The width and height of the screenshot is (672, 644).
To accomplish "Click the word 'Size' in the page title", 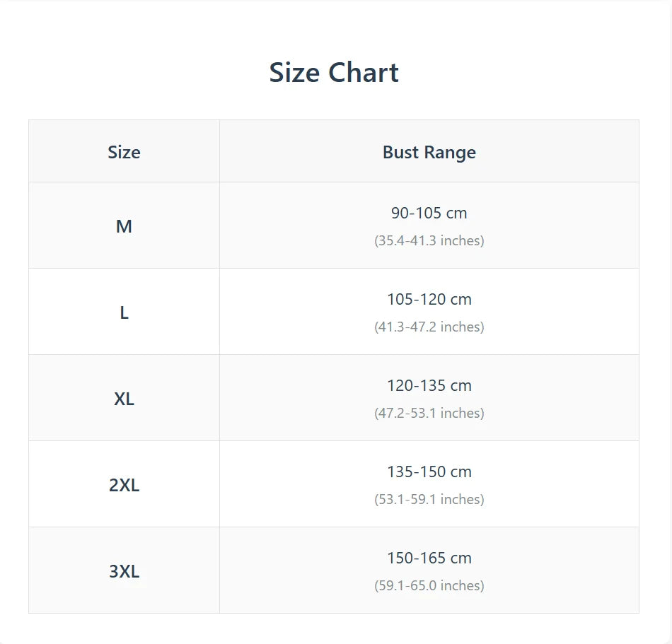I will tap(293, 73).
